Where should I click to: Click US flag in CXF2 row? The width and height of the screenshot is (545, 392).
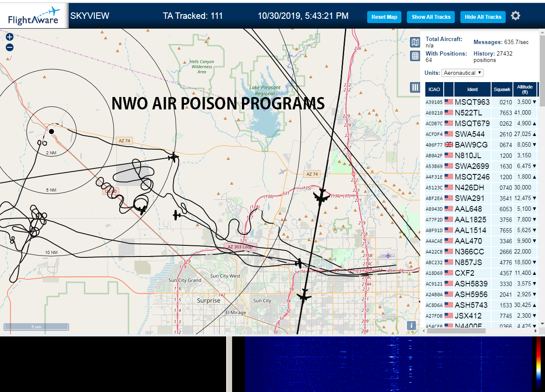[x=449, y=273]
